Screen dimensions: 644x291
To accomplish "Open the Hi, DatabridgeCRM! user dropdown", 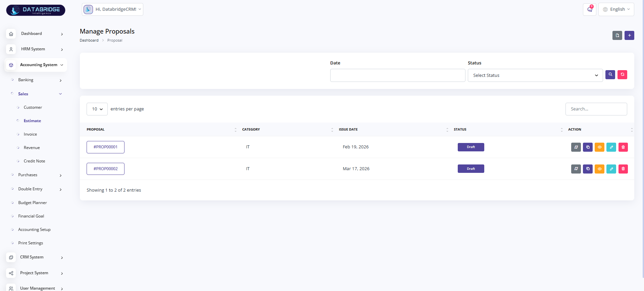I will [112, 9].
